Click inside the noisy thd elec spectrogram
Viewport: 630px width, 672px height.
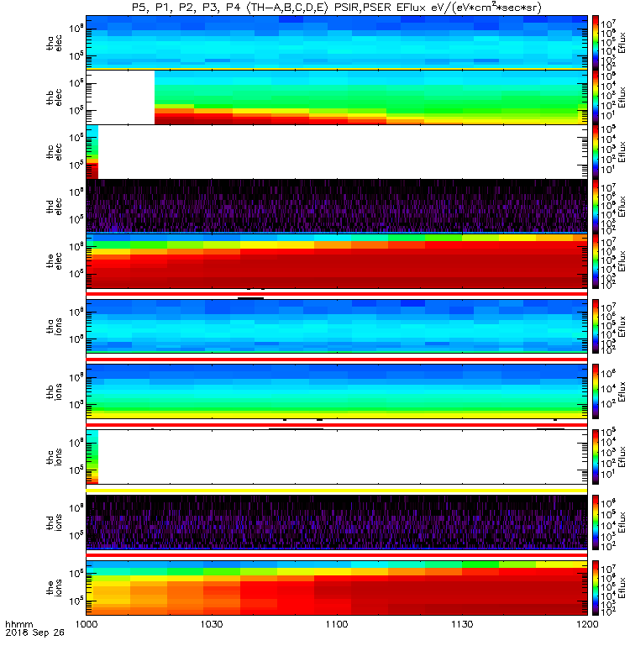pyautogui.click(x=337, y=206)
